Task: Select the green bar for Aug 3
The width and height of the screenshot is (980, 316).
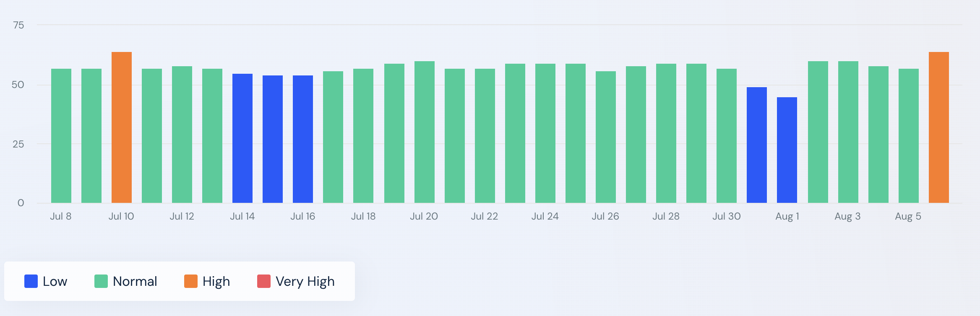Action: pos(848,132)
